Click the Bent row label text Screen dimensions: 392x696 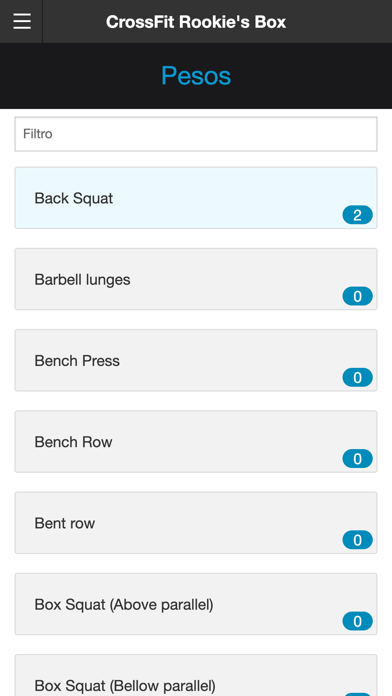65,523
